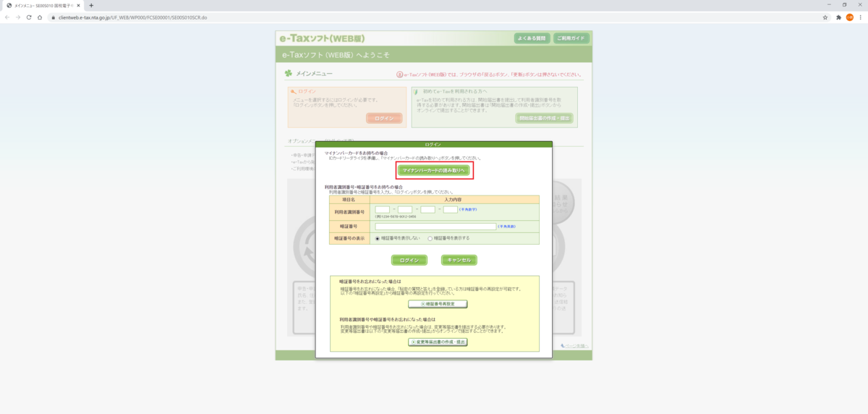Close the メインメニュー browser tab
This screenshot has height=414, width=868.
coord(79,5)
